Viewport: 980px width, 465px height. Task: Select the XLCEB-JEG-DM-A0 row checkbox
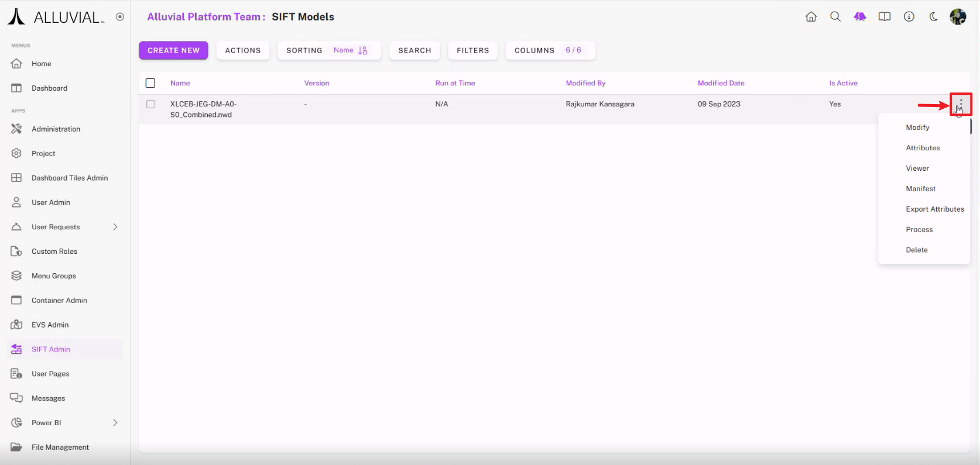(x=150, y=104)
